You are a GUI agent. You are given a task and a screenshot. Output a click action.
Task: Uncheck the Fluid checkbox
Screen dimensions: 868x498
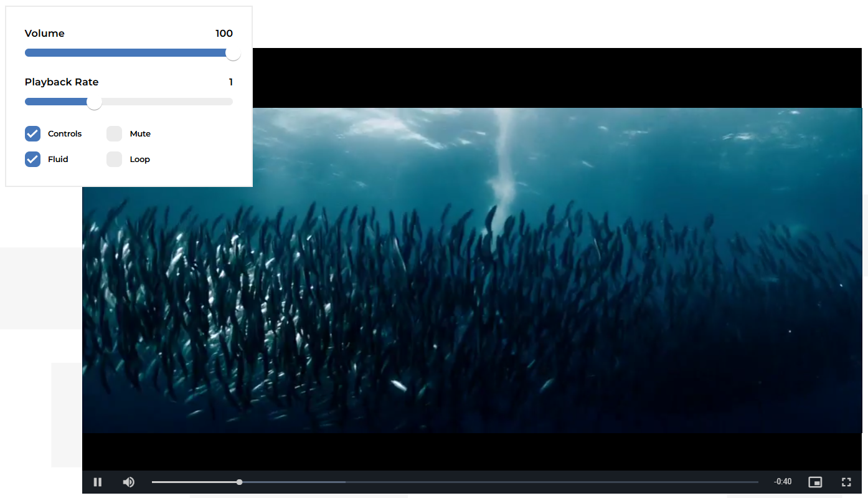point(32,159)
